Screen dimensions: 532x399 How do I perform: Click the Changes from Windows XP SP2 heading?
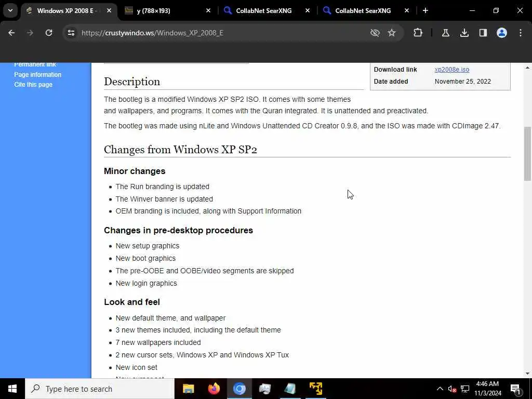pyautogui.click(x=180, y=150)
